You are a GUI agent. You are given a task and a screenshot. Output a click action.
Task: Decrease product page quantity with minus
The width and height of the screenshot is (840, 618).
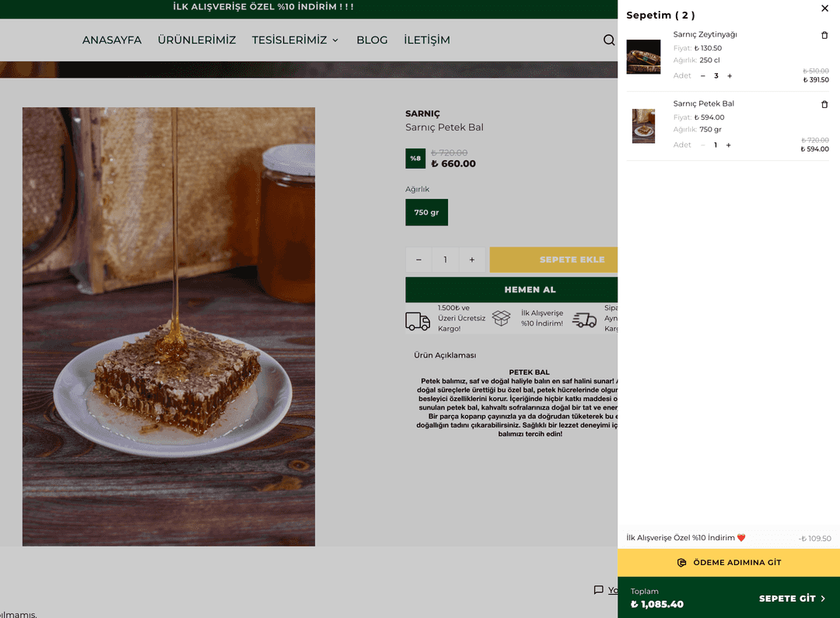[x=418, y=260]
